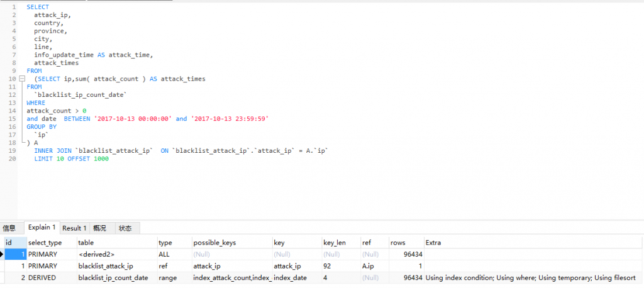The image size is (644, 288).
Task: Place cursor on 'city,' at line 5
Action: click(43, 39)
